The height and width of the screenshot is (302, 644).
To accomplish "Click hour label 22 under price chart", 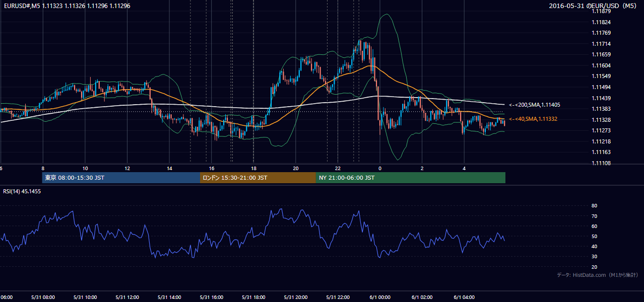I will tap(338, 169).
